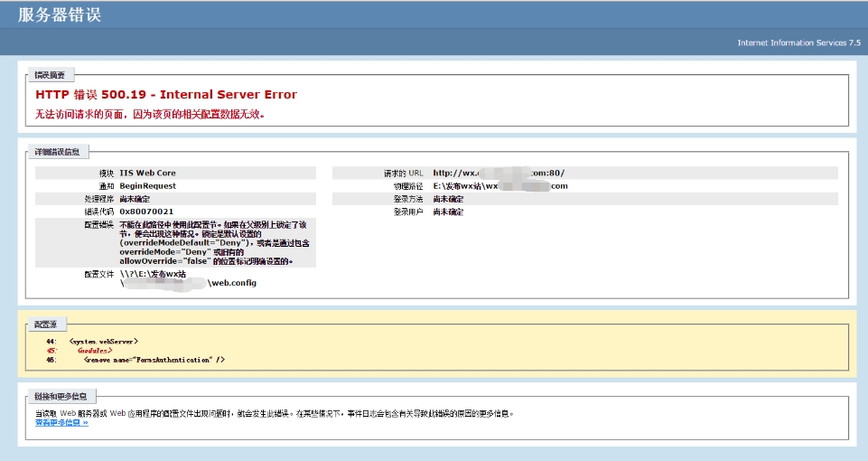The height and width of the screenshot is (461, 868).
Task: Click the 链接和更多信息 section label
Action: click(x=60, y=397)
